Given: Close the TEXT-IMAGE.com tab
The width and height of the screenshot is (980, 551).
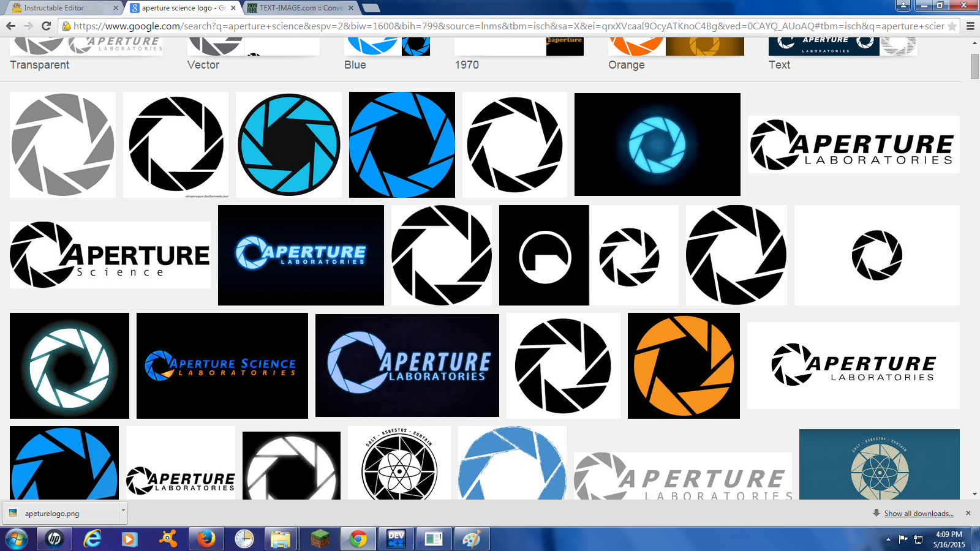Looking at the screenshot, I should tap(351, 8).
